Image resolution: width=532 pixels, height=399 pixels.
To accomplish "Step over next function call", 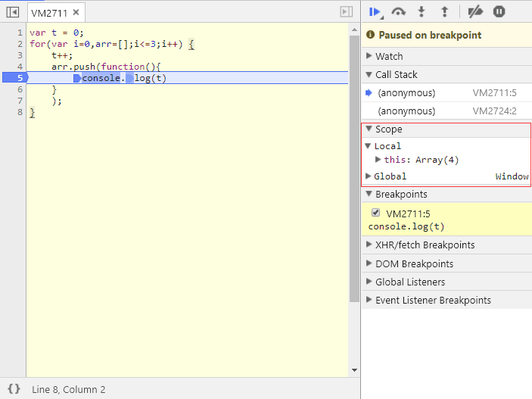I will point(398,11).
